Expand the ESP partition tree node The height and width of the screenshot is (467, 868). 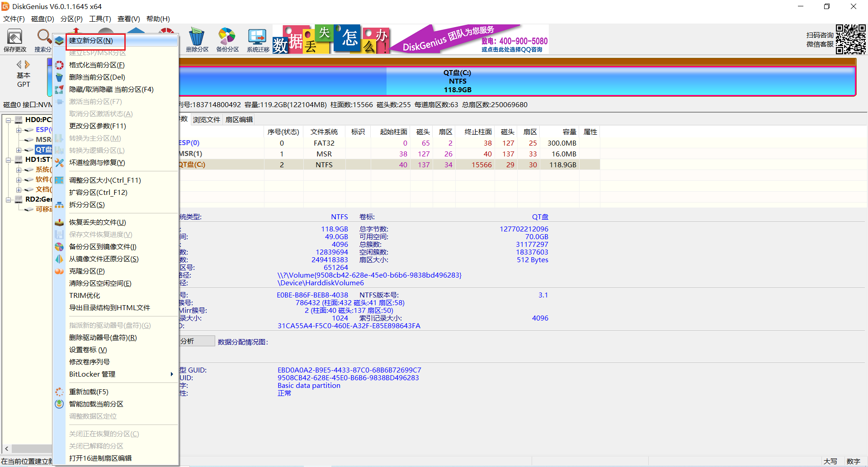coord(19,130)
